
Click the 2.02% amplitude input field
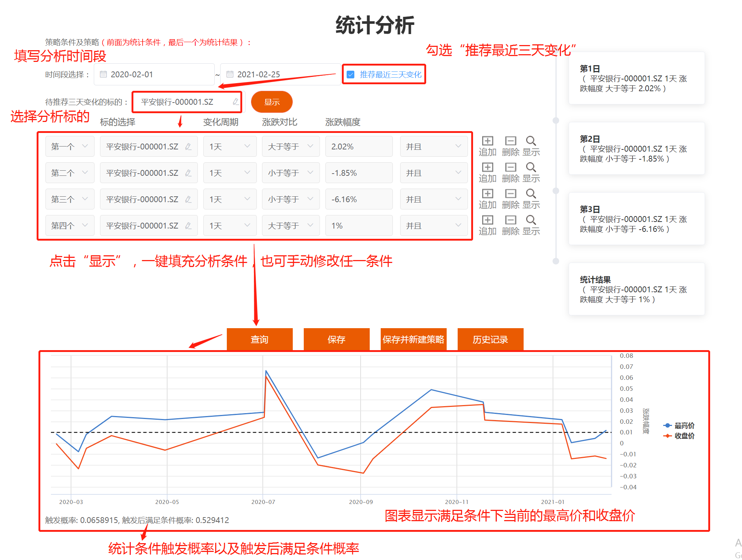(358, 147)
